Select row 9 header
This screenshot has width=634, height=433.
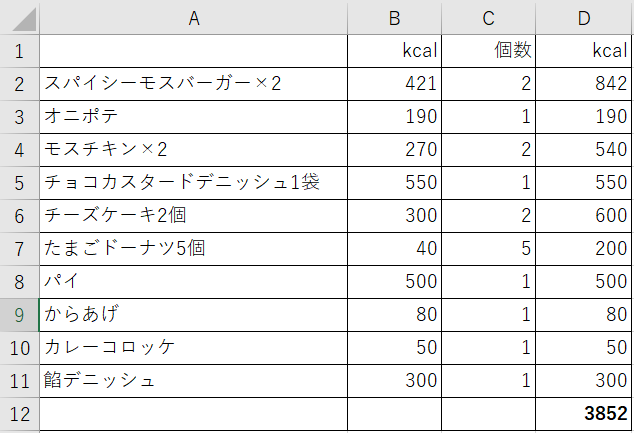(x=19, y=315)
